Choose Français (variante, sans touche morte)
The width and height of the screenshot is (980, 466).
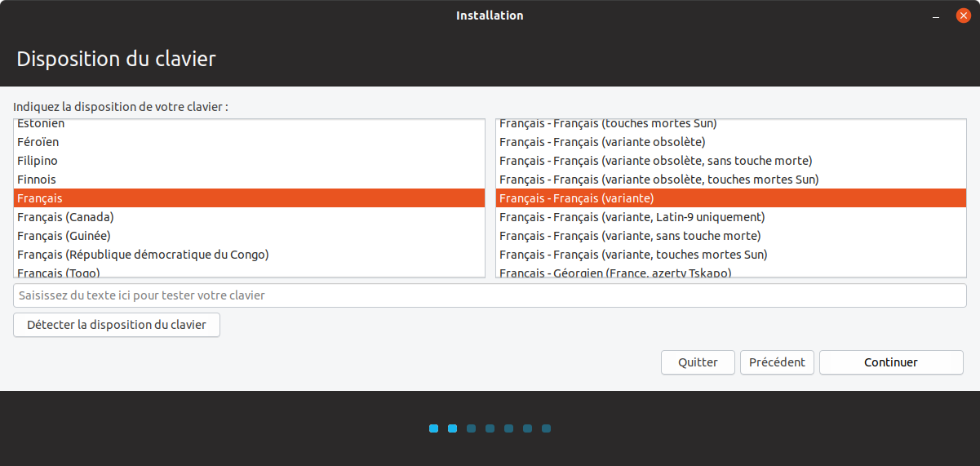(630, 236)
